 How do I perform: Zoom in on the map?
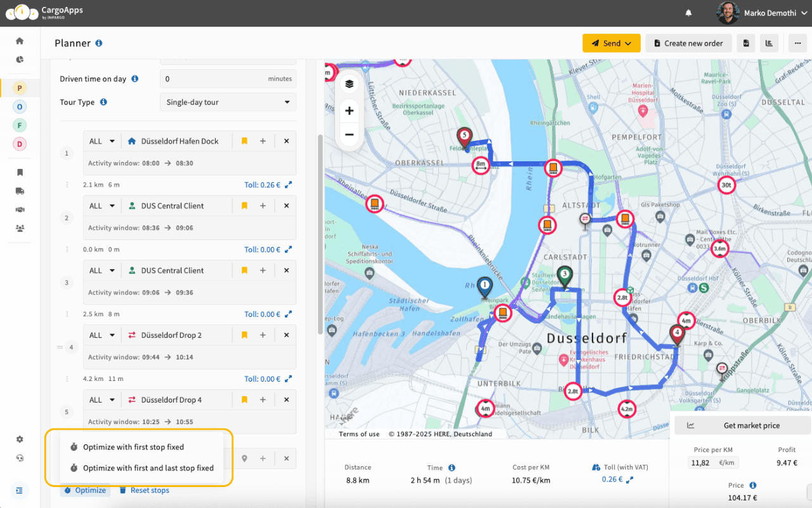[349, 110]
